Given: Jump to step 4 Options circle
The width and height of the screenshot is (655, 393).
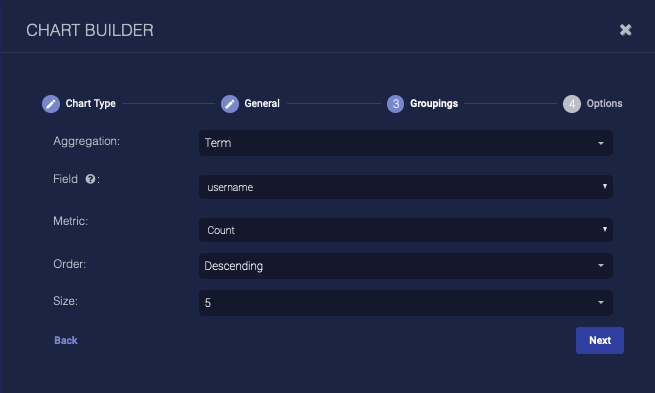Looking at the screenshot, I should [572, 104].
